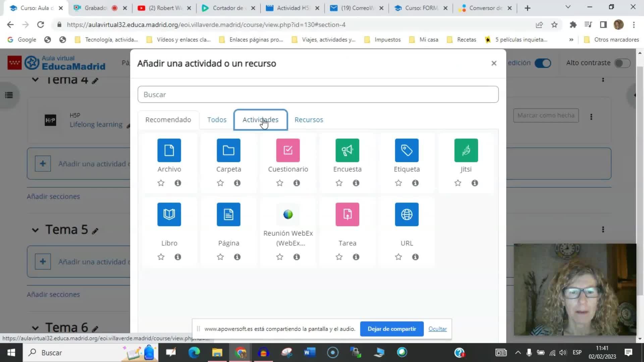This screenshot has height=362, width=644.
Task: Add an Etiqueta label resource
Action: [x=407, y=150]
